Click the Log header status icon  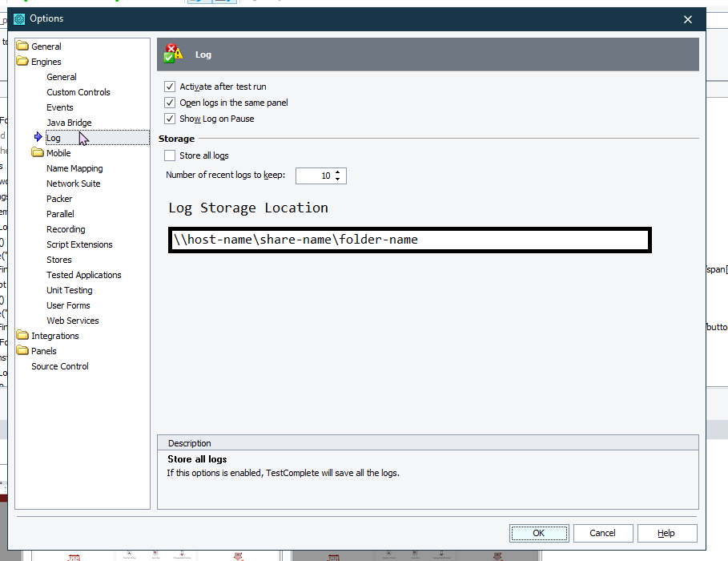[173, 54]
